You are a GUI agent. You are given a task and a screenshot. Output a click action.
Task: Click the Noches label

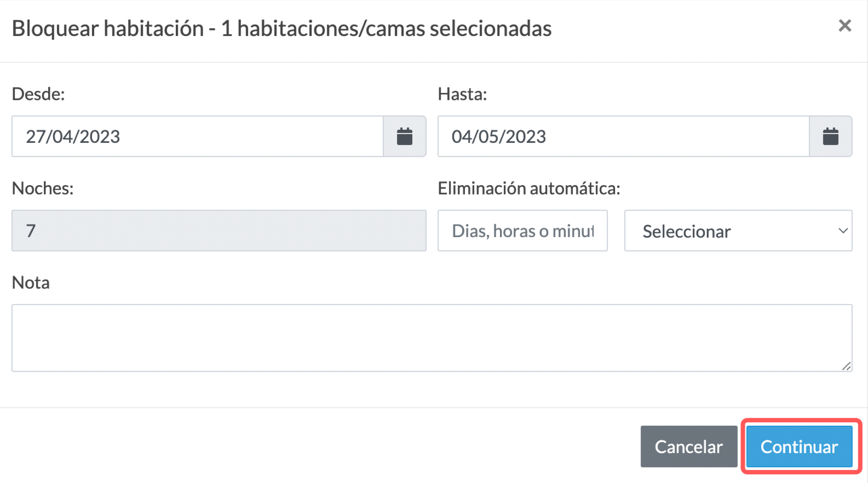click(x=43, y=189)
